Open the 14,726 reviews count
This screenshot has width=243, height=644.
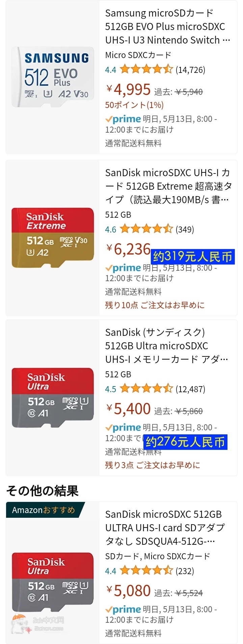190,70
